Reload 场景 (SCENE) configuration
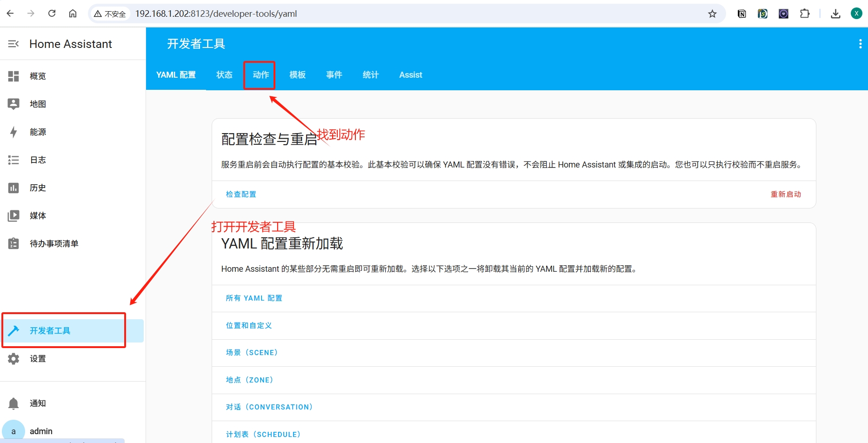Screen dimensions: 868x443 point(252,353)
